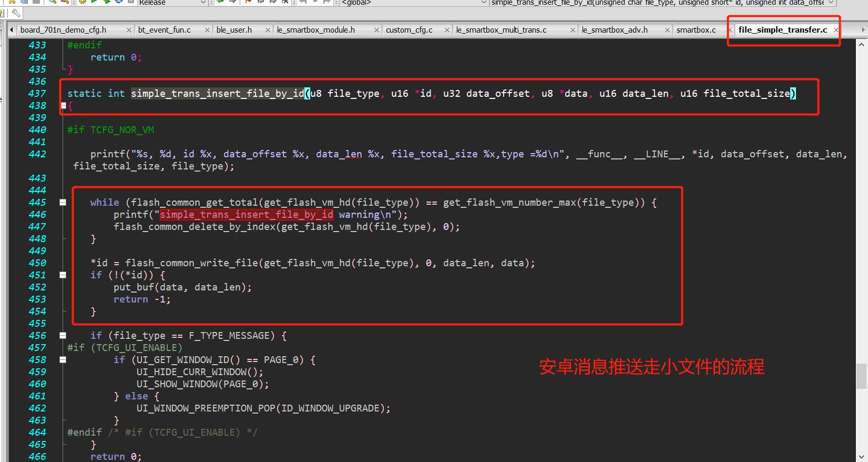
Task: Close the file_simple_transfer.c tab
Action: click(x=836, y=30)
